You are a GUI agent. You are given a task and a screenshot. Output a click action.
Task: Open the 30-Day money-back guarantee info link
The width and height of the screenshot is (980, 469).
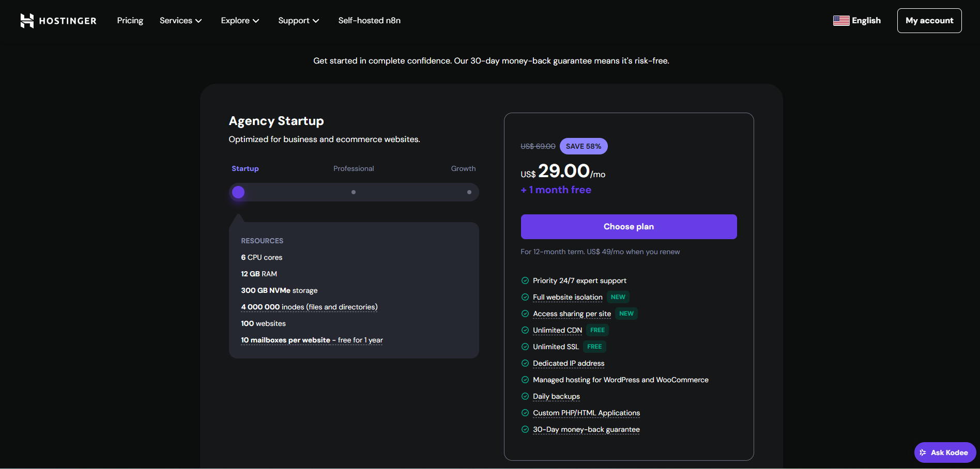(x=586, y=429)
